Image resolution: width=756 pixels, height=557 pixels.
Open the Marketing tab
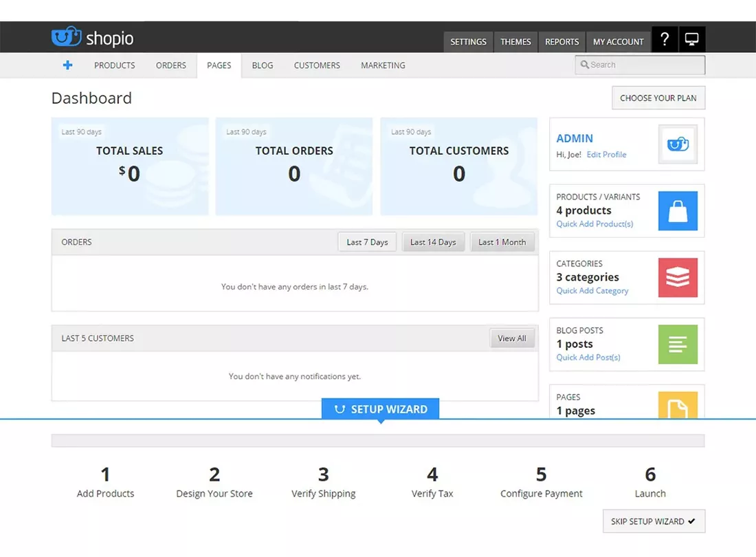(x=383, y=65)
